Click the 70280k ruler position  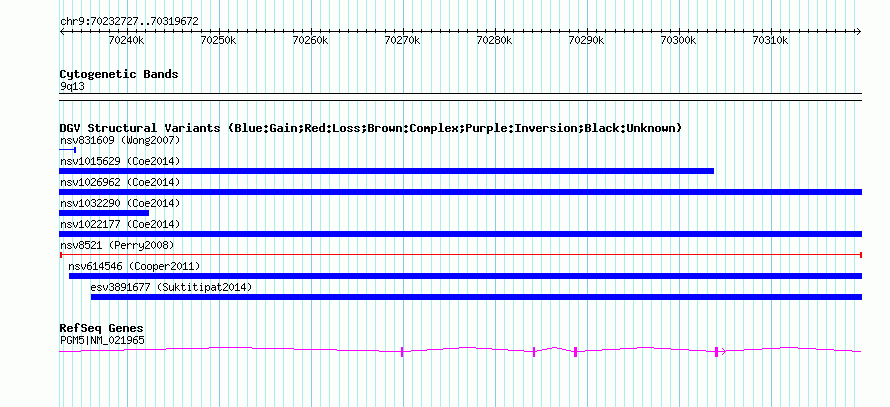click(495, 41)
